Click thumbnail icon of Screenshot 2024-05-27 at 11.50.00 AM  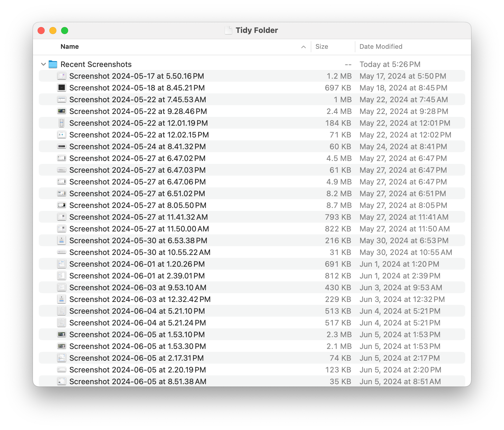click(x=62, y=229)
